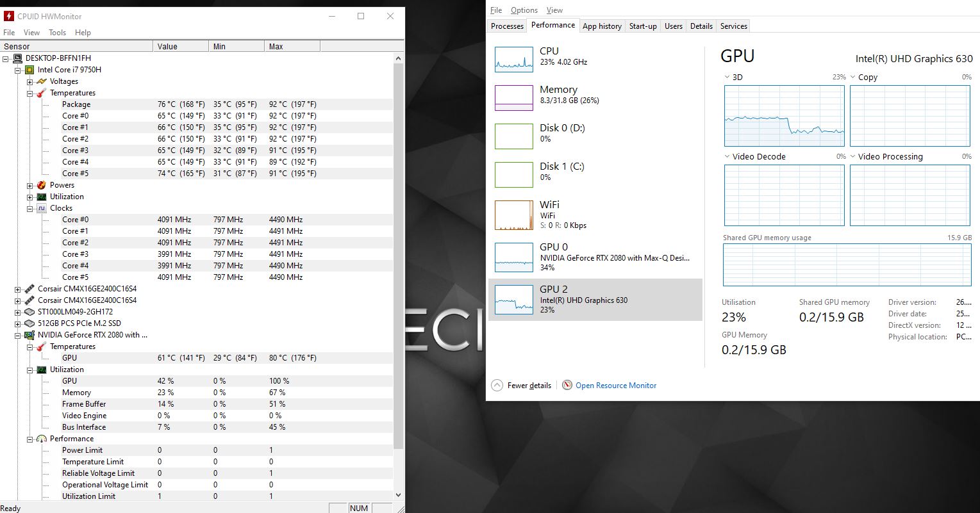Open Resource Monitor link
980x513 pixels.
[x=616, y=386]
